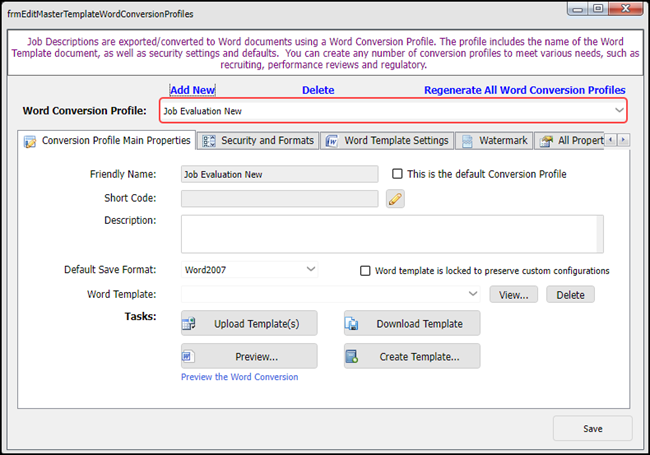Open the All Properties tab
Viewport: 650px width, 455px height.
point(570,141)
